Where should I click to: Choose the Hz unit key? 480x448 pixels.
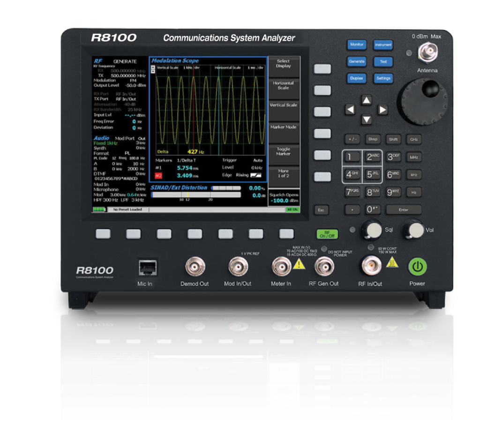coord(414,193)
